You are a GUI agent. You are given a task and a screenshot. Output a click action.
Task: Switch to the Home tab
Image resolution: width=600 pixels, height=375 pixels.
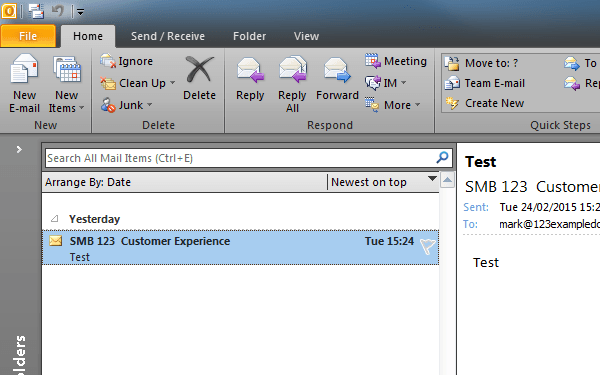(88, 36)
